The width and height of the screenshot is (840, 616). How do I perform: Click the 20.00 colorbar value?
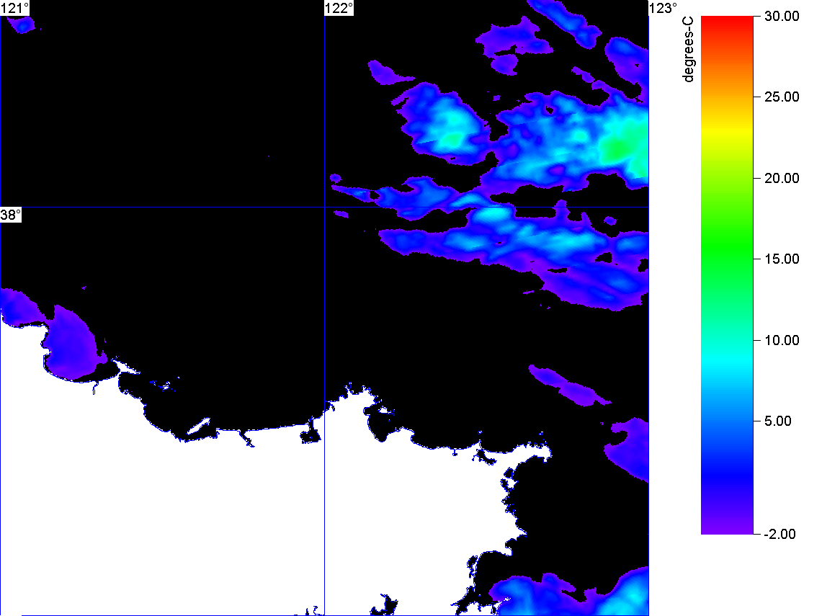[782, 179]
